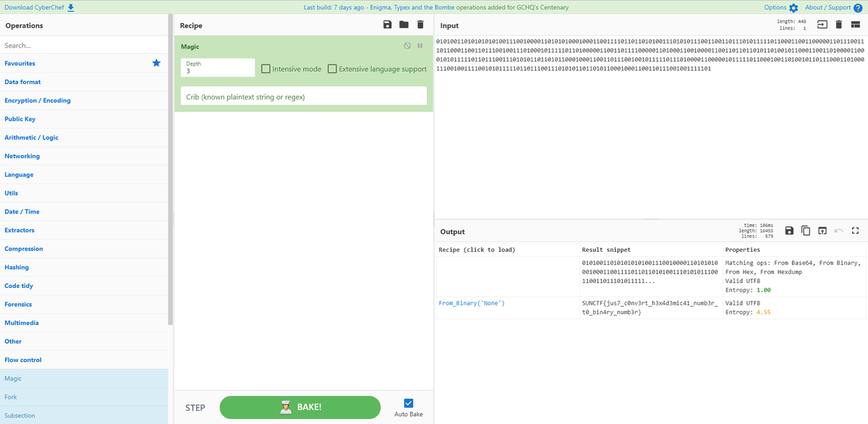The height and width of the screenshot is (424, 868).
Task: Click the Favourites star icon
Action: point(156,63)
